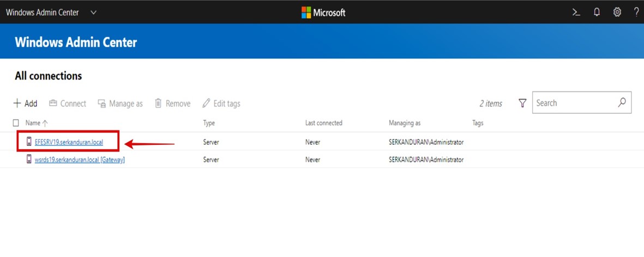Select Server type cell in EFESRV19 row
This screenshot has height=257, width=644.
pyautogui.click(x=211, y=142)
